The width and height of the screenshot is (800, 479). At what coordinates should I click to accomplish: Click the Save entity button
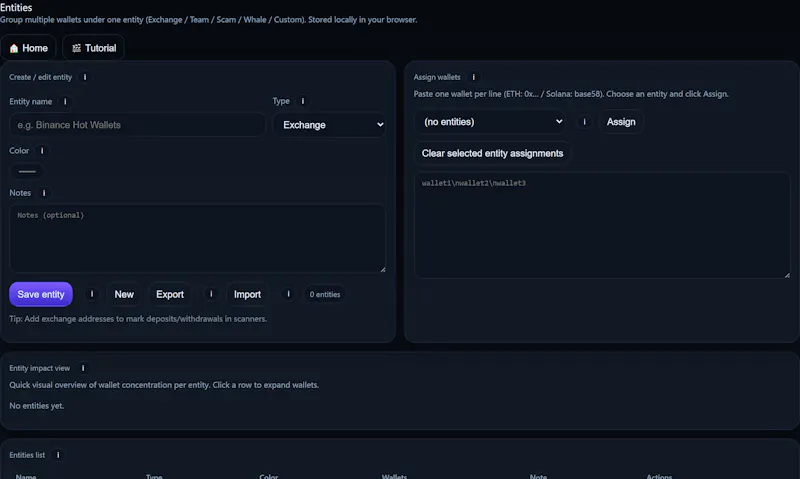coord(41,294)
